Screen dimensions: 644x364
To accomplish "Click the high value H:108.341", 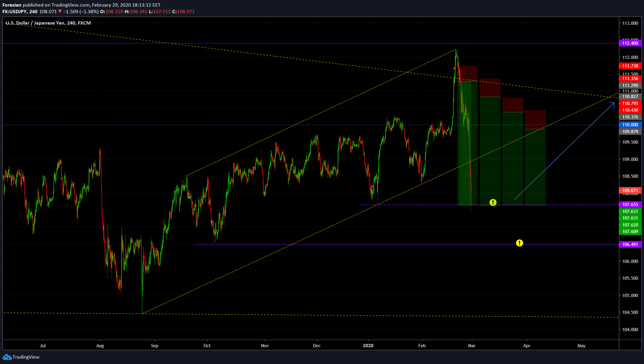I will point(136,11).
